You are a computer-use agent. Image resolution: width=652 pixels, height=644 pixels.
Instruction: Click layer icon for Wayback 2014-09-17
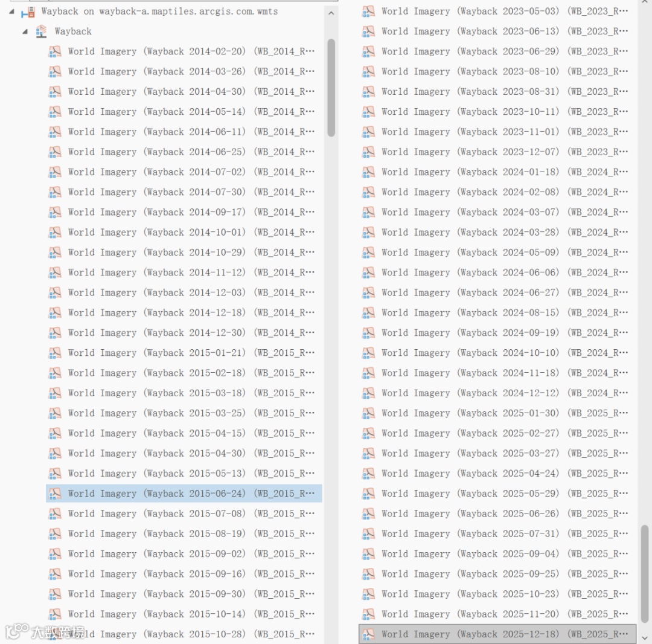(x=55, y=212)
